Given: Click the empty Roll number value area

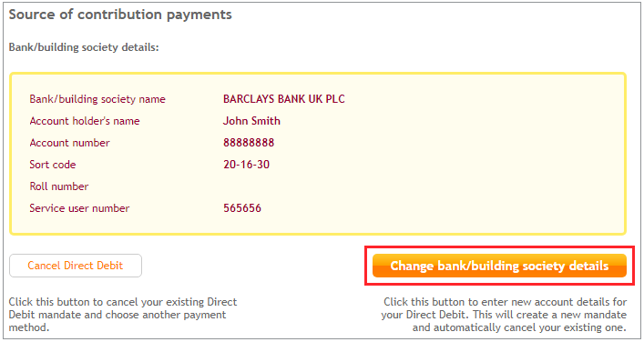Looking at the screenshot, I should 283,186.
